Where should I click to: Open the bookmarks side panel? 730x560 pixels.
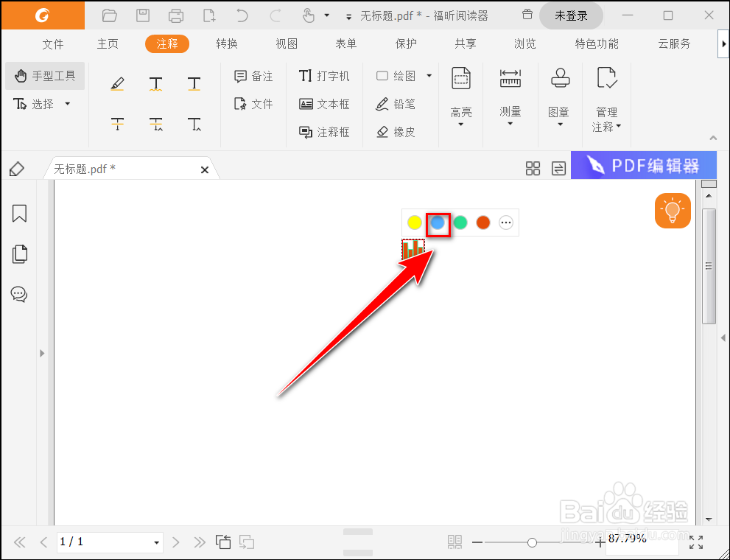coord(19,213)
